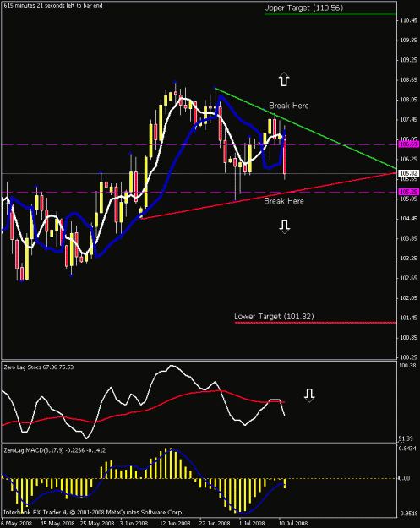Click the "6 May 2008" date label
The width and height of the screenshot is (420, 528).
tap(17, 523)
